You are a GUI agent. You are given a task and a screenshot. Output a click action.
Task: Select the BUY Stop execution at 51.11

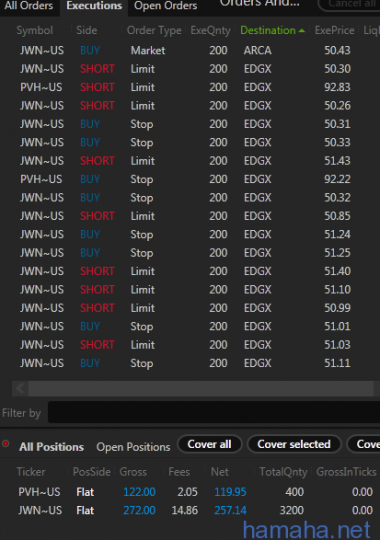(190, 363)
